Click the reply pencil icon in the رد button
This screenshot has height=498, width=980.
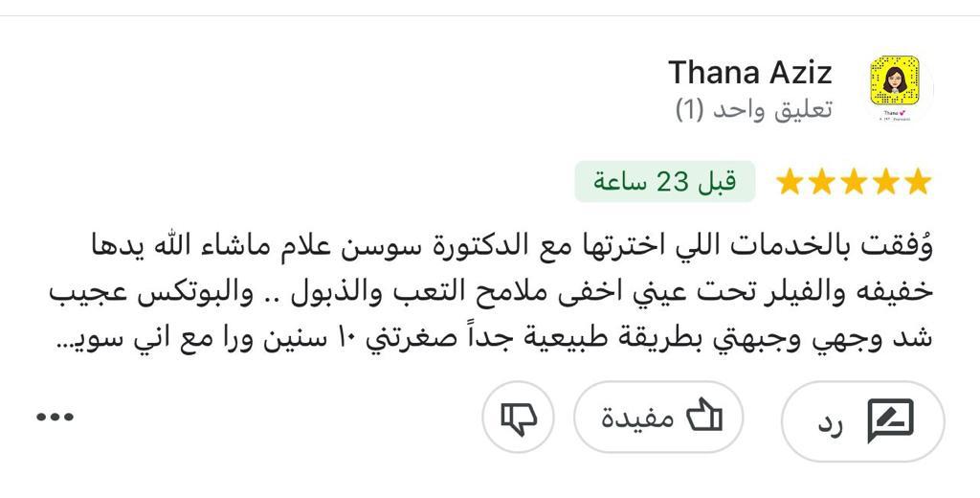click(889, 420)
